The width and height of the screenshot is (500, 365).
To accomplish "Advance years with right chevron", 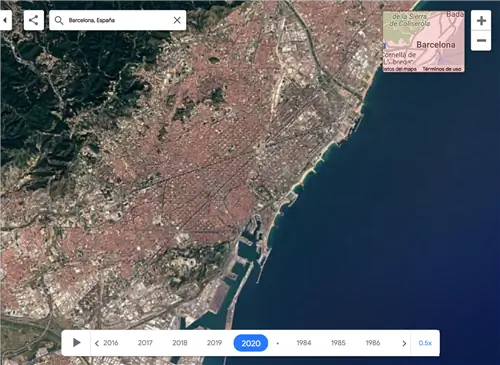I will (404, 343).
